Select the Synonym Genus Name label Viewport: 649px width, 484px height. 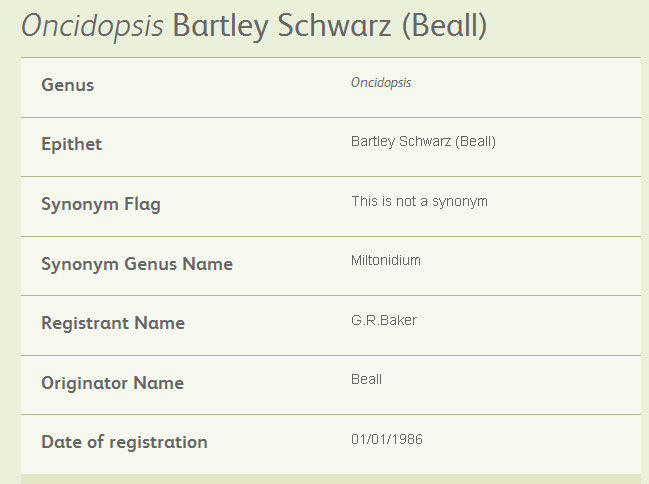tap(137, 264)
